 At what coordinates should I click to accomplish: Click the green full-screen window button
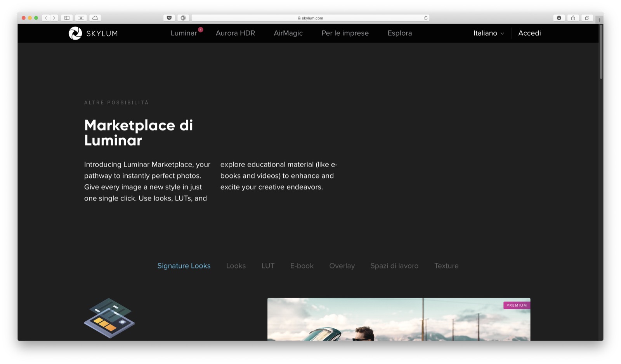click(36, 18)
